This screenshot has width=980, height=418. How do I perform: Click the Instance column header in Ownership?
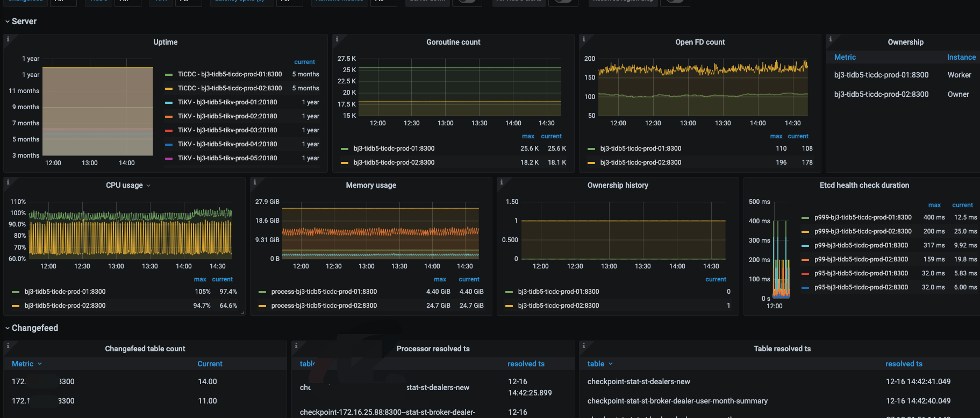(x=961, y=58)
